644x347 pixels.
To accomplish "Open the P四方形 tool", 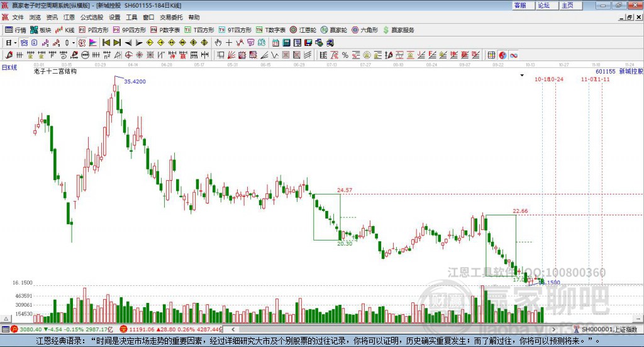I will coord(94,30).
